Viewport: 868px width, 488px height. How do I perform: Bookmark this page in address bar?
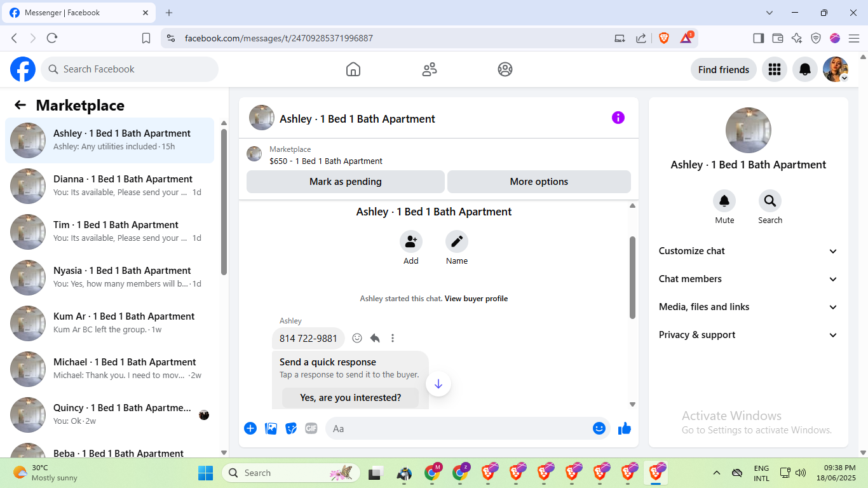tap(146, 38)
